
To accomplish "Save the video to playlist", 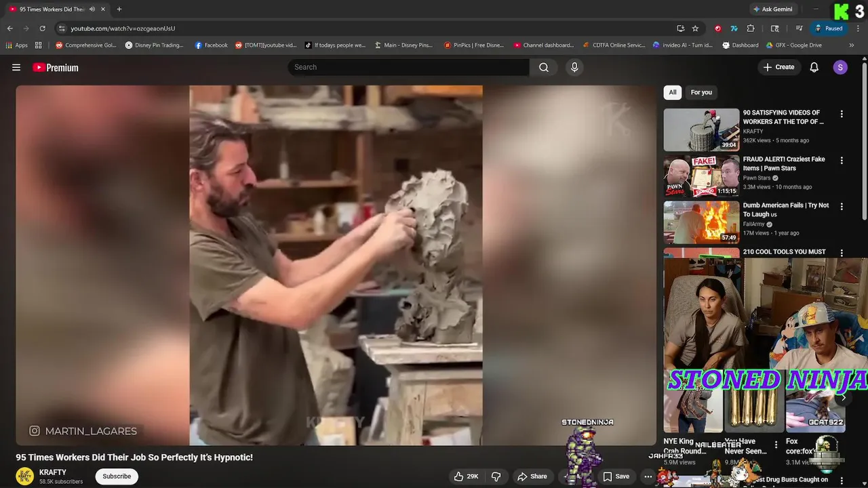I will tap(616, 476).
